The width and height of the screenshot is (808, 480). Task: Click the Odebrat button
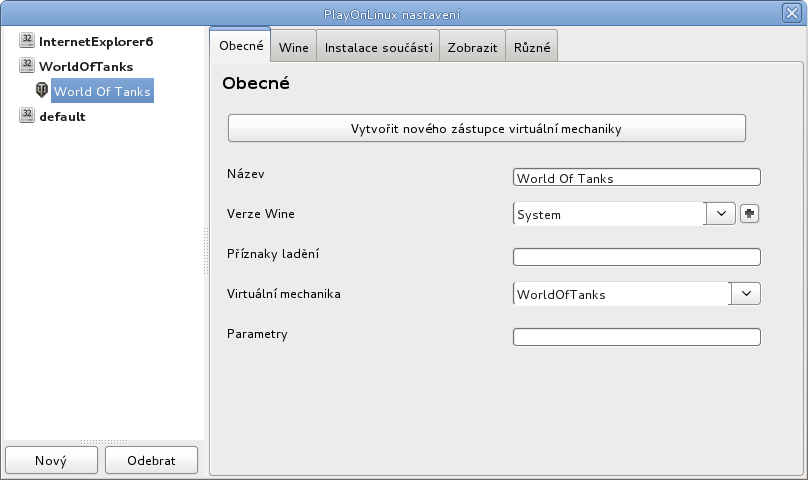(x=151, y=460)
